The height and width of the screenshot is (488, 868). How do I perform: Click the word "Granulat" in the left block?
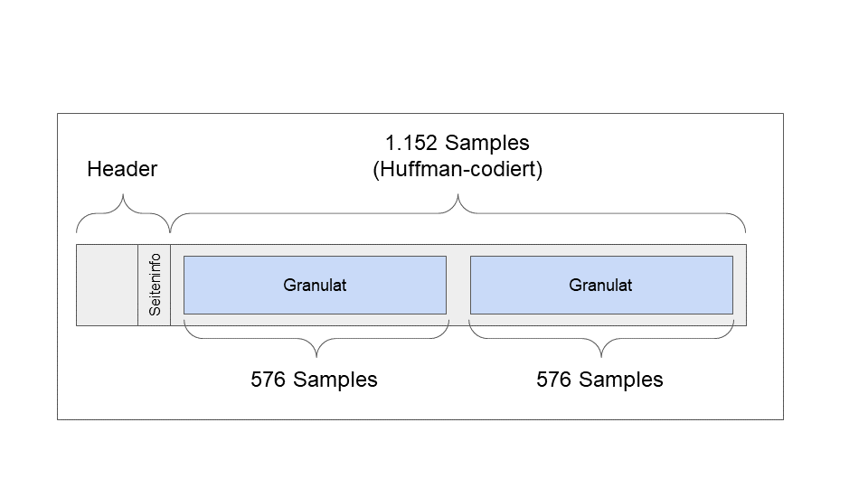[315, 285]
